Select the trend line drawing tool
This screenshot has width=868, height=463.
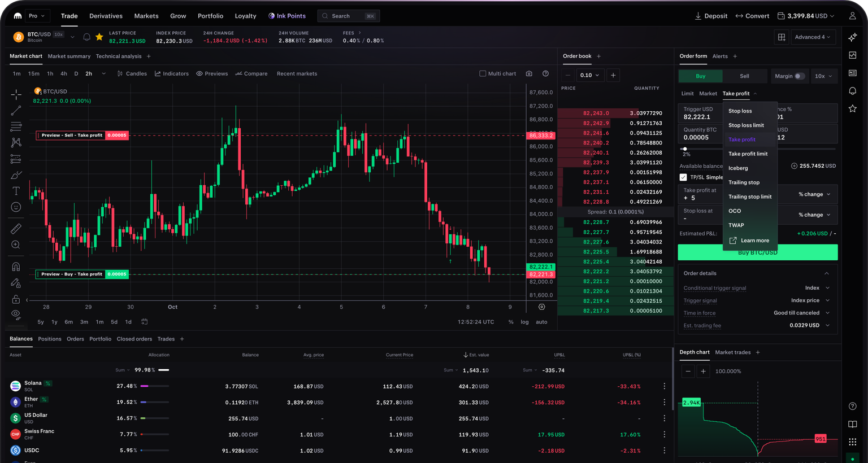click(16, 110)
